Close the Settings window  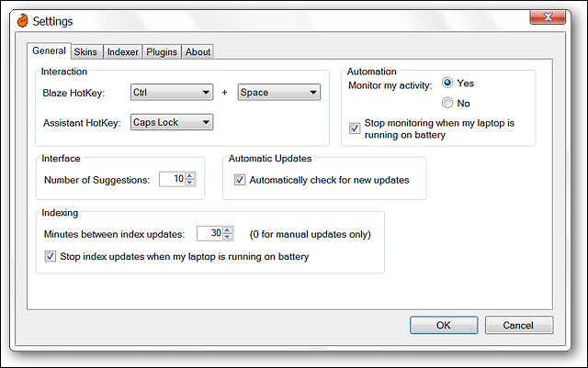548,17
